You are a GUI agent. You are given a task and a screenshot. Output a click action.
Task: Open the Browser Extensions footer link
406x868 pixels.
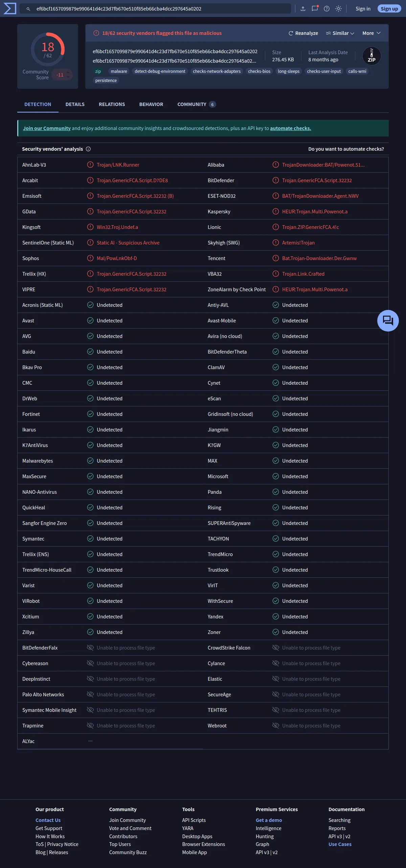204,844
